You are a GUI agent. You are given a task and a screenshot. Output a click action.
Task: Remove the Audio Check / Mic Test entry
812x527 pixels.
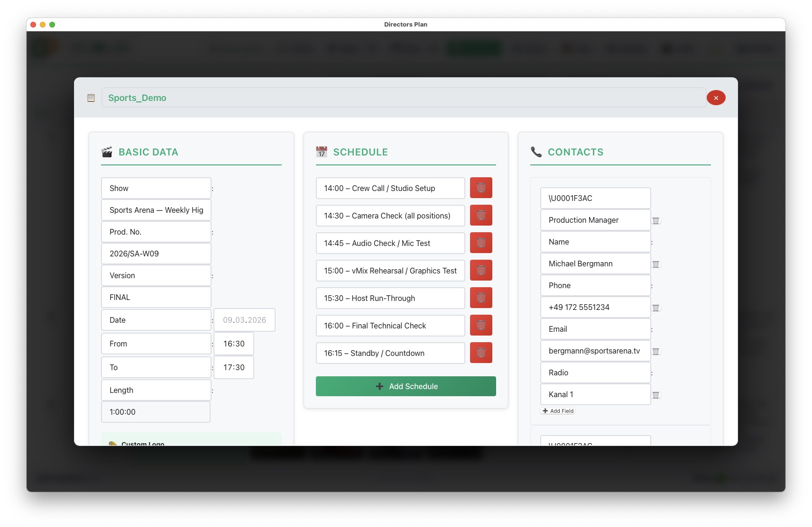pyautogui.click(x=481, y=243)
